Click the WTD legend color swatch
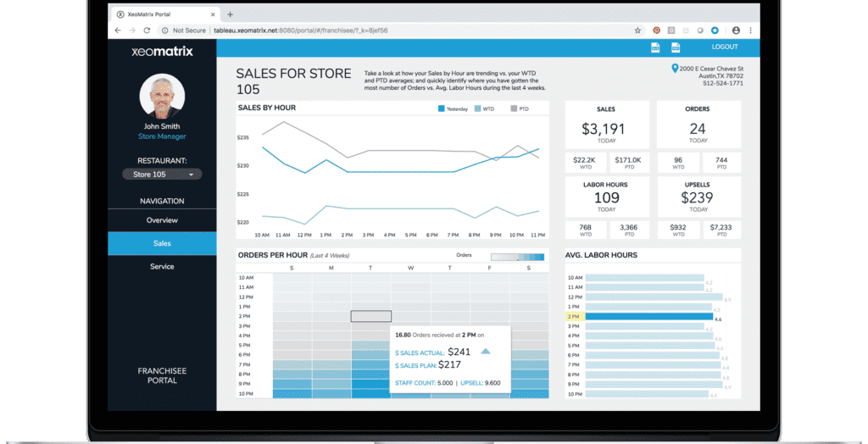868x444 pixels. [478, 109]
